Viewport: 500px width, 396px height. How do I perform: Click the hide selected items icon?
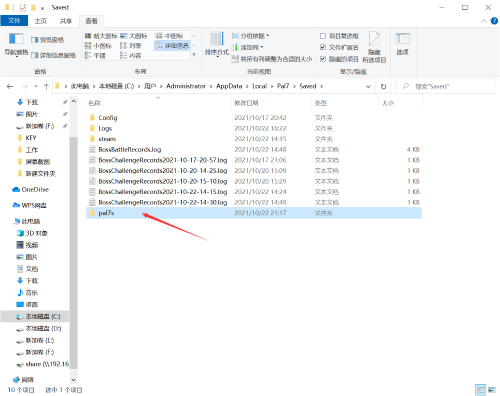point(374,47)
